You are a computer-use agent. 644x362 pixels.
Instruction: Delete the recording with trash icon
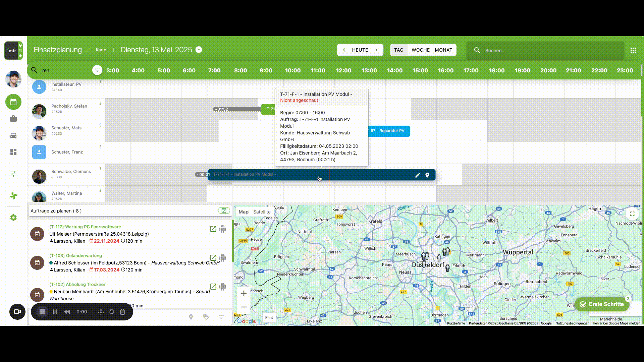(122, 312)
